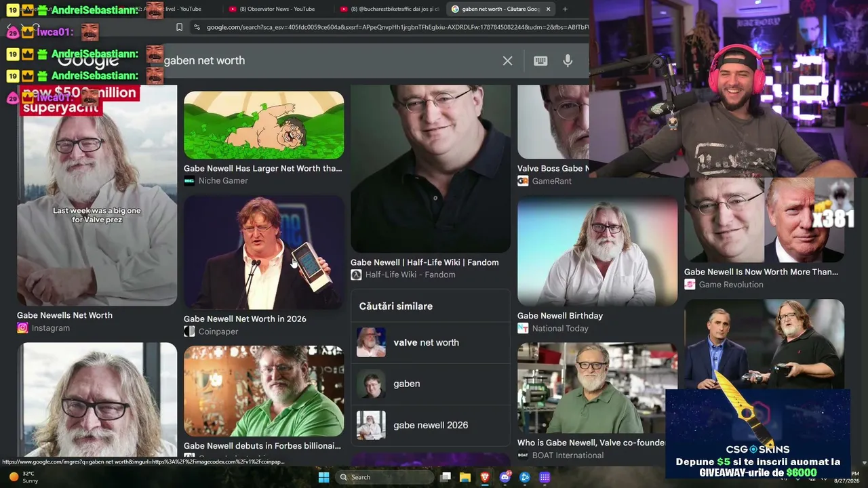Image resolution: width=868 pixels, height=488 pixels.
Task: Open the blue arrow app on the taskbar
Action: pos(524,477)
